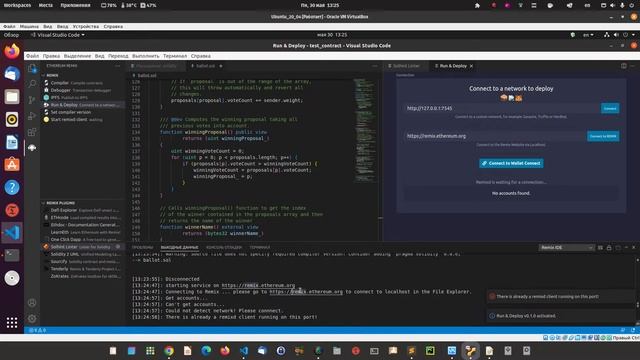
Task: Select Run & Deploy item in REMIX tree
Action: click(82, 105)
